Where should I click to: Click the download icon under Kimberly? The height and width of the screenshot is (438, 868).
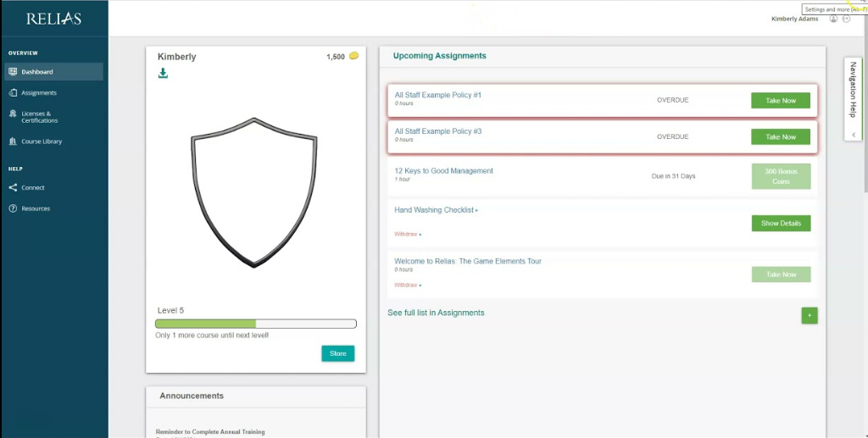pos(163,73)
